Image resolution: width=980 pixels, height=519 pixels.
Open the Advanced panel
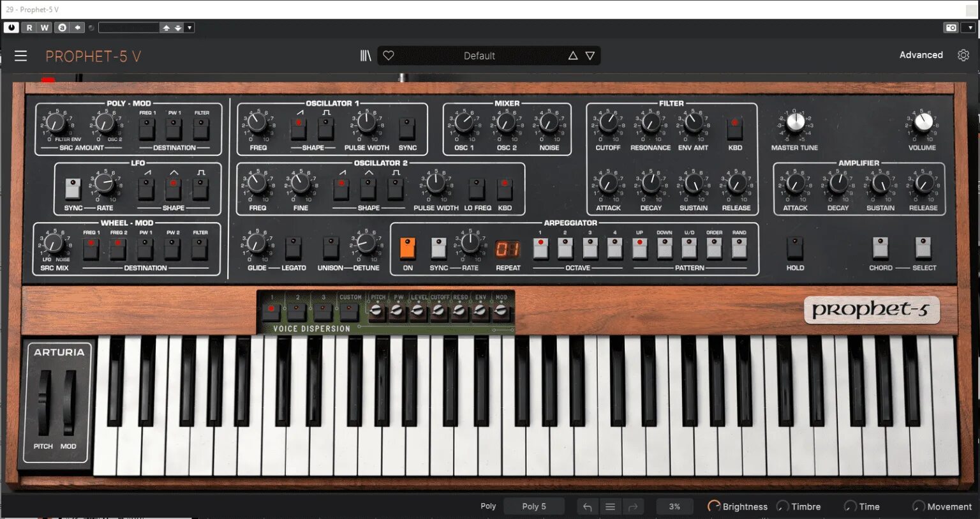coord(921,55)
